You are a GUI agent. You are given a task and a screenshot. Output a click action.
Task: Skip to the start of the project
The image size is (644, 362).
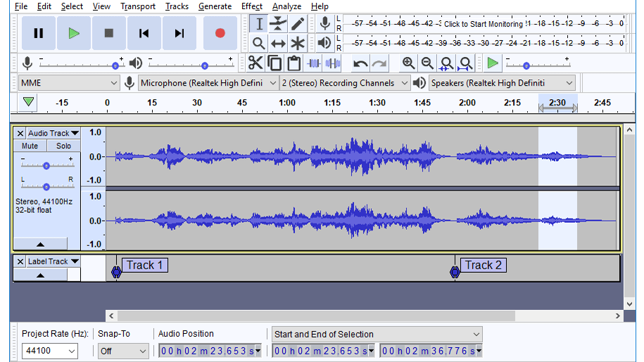pos(144,33)
